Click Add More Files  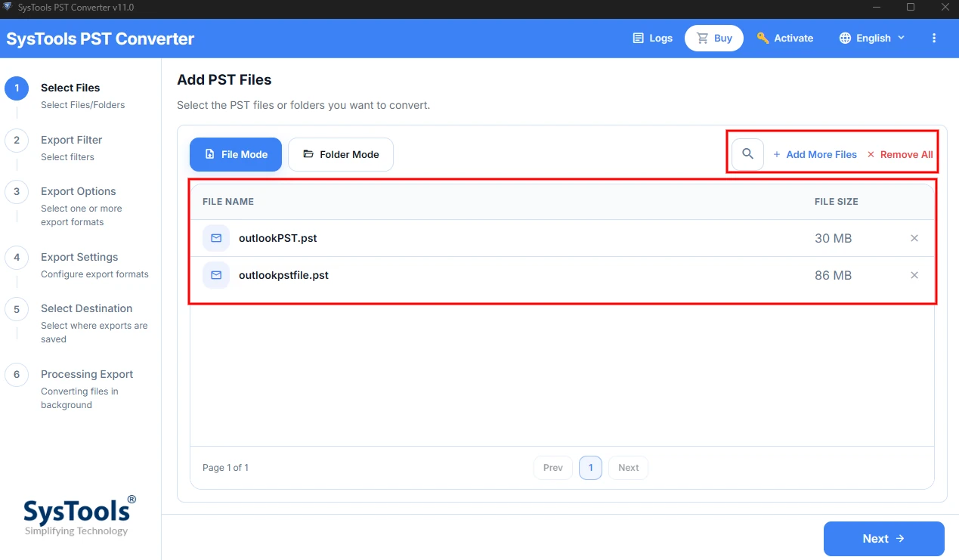pos(815,154)
